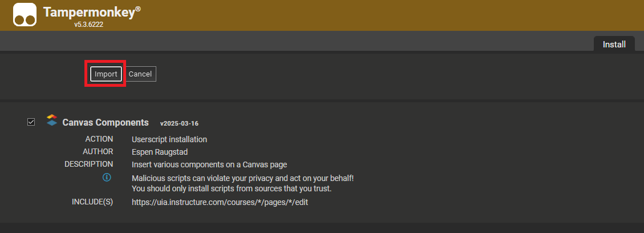Click the DESCRIPTION label
Image resolution: width=644 pixels, height=233 pixels.
(89, 164)
